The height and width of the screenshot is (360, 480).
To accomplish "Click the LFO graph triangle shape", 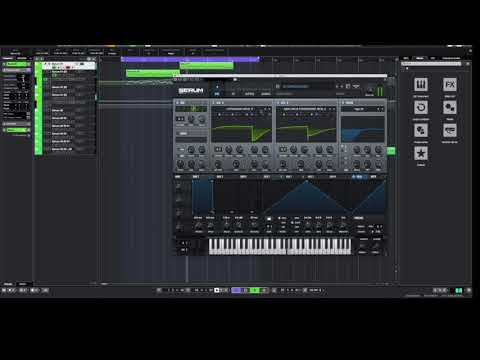I will [306, 198].
